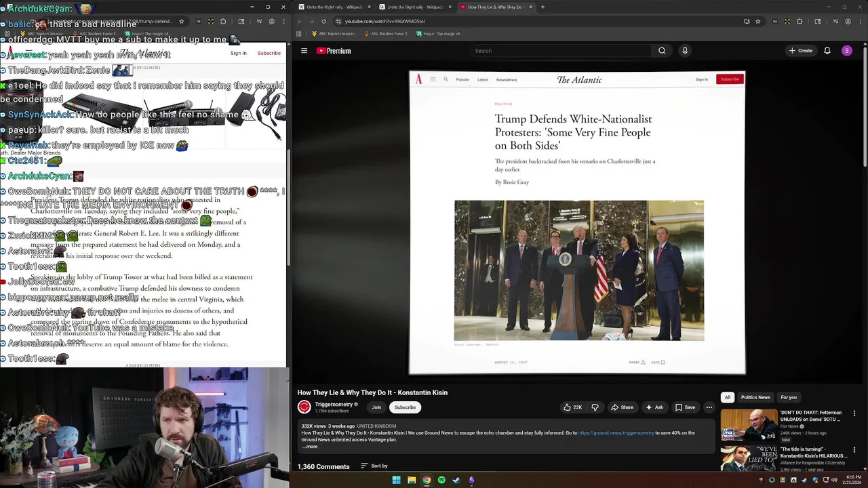Screen dimensions: 868x488
Task: Click in the YouTube Search field
Action: click(559, 51)
